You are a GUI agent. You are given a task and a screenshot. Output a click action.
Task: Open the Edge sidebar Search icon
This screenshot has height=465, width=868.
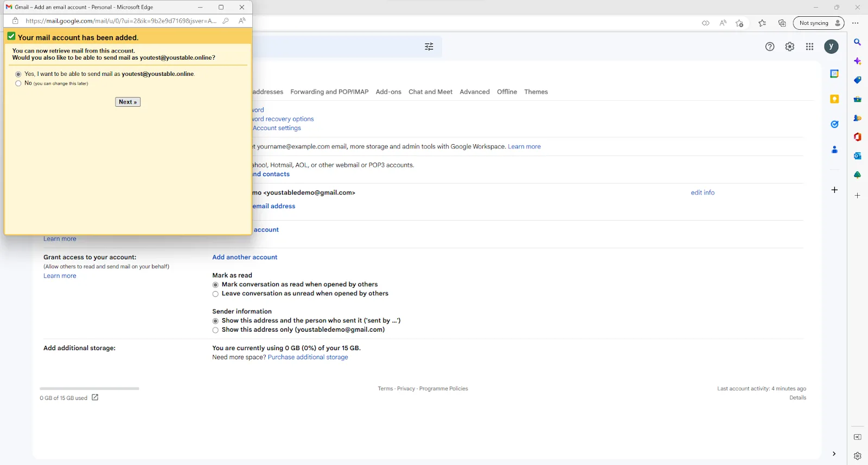click(x=858, y=42)
